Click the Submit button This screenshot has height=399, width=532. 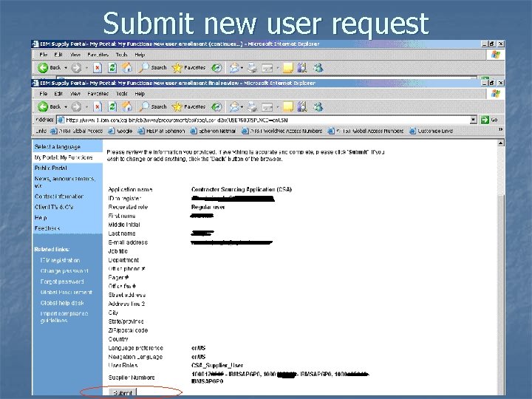(x=123, y=393)
